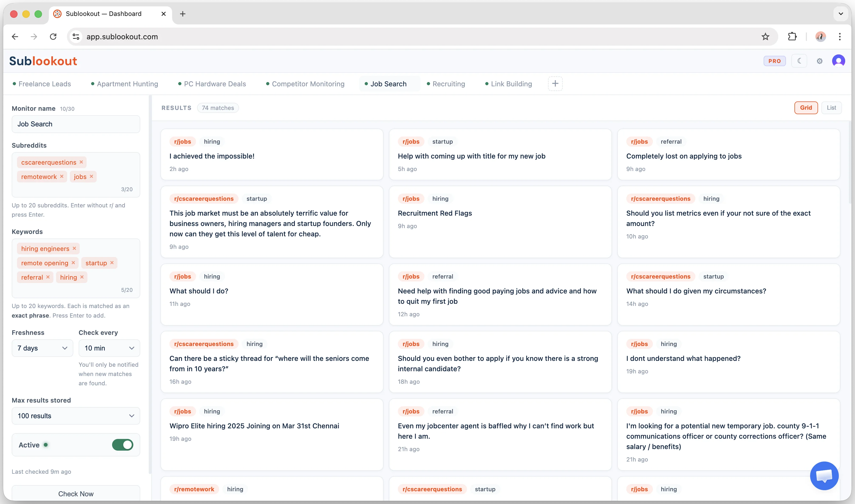Open the settings gear
Image resolution: width=855 pixels, height=504 pixels.
(820, 61)
